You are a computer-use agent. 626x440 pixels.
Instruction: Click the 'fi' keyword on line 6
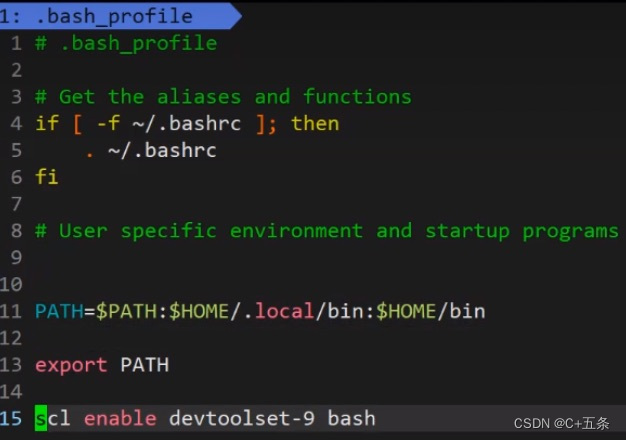coord(47,177)
